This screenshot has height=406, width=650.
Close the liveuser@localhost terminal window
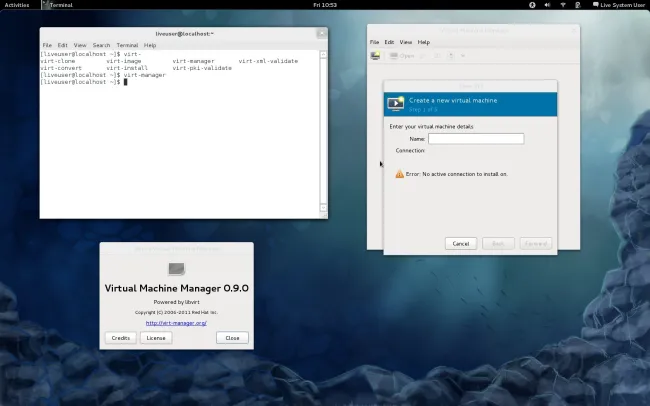click(x=322, y=34)
